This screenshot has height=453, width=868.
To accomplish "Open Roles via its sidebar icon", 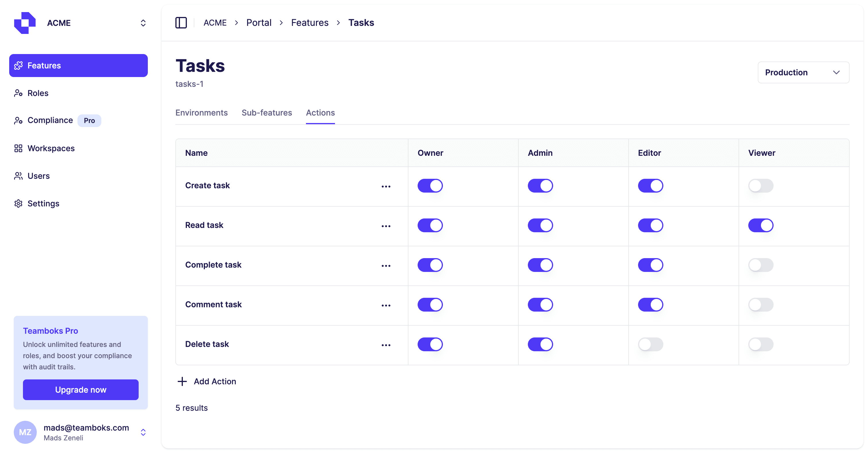I will [18, 93].
